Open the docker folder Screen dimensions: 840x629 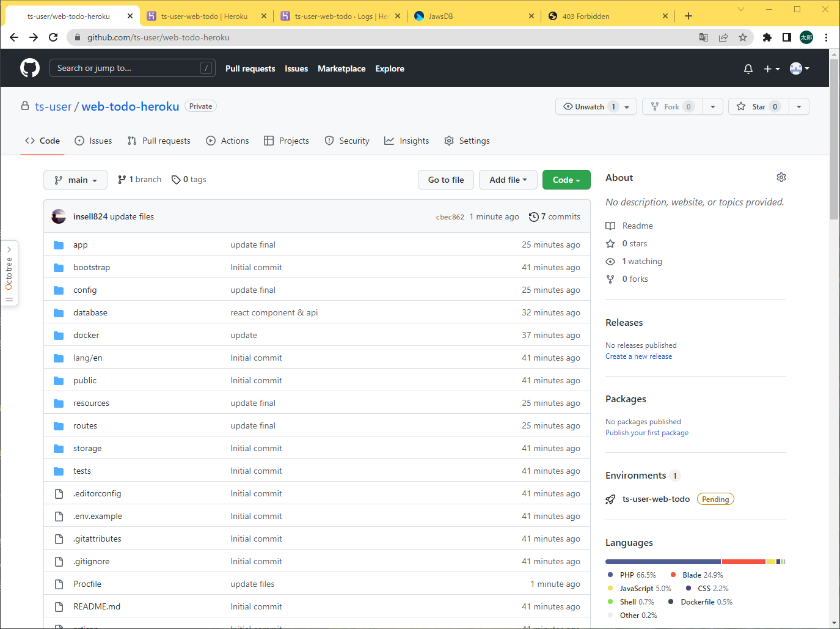pos(86,335)
